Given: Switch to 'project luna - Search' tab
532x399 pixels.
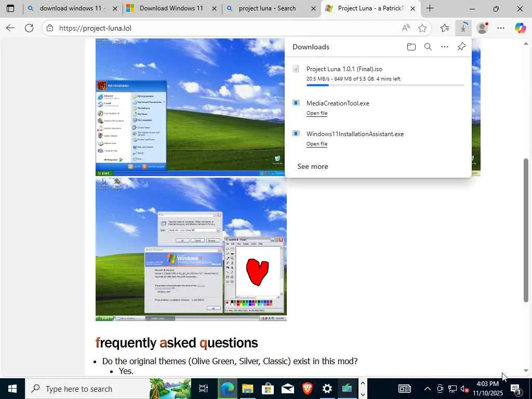Looking at the screenshot, I should pos(271,8).
